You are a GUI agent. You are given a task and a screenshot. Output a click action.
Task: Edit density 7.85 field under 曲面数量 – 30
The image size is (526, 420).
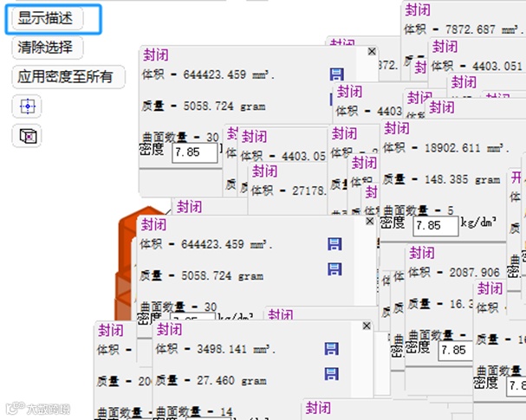coord(195,152)
